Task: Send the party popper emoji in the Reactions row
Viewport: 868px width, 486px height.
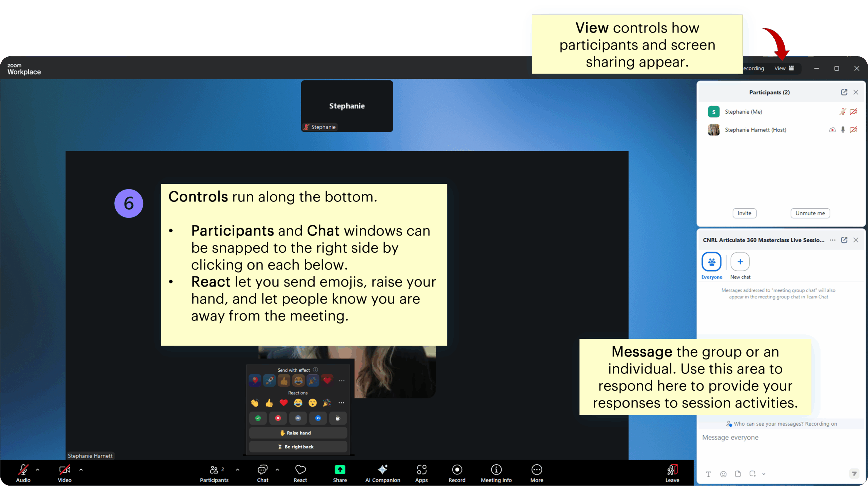Action: (327, 403)
